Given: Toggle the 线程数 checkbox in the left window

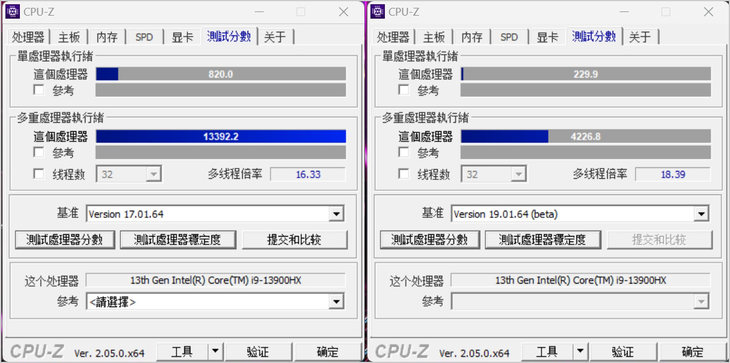Looking at the screenshot, I should point(39,174).
